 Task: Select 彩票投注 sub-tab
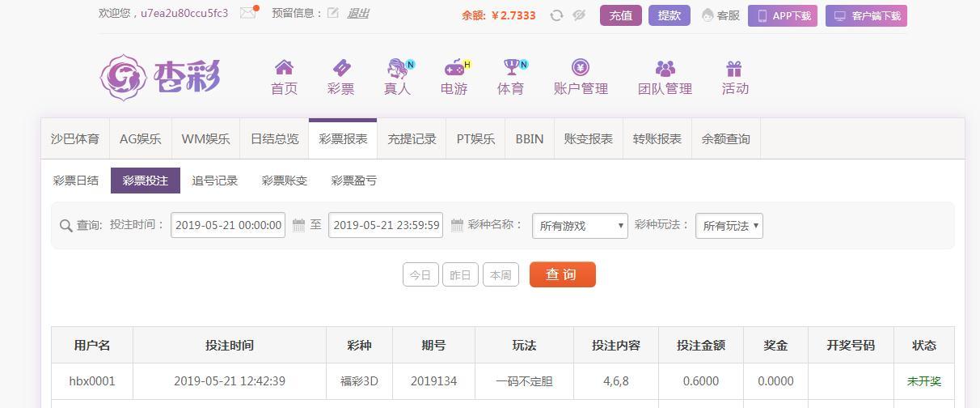coord(146,181)
